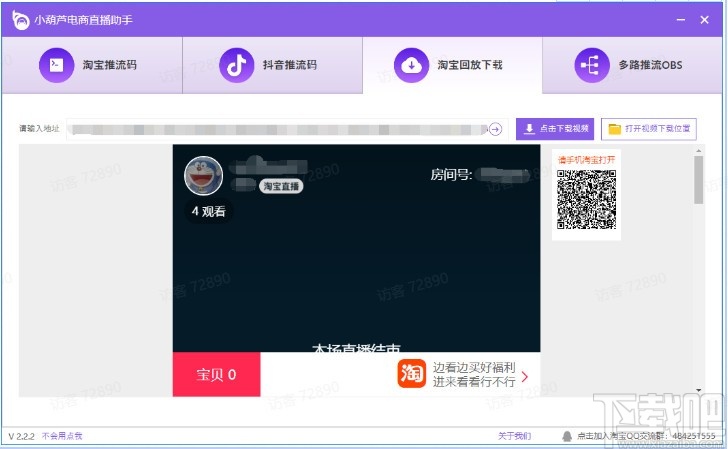Click the 4 观看 viewer count
Viewport: 728px width, 449px height.
208,211
